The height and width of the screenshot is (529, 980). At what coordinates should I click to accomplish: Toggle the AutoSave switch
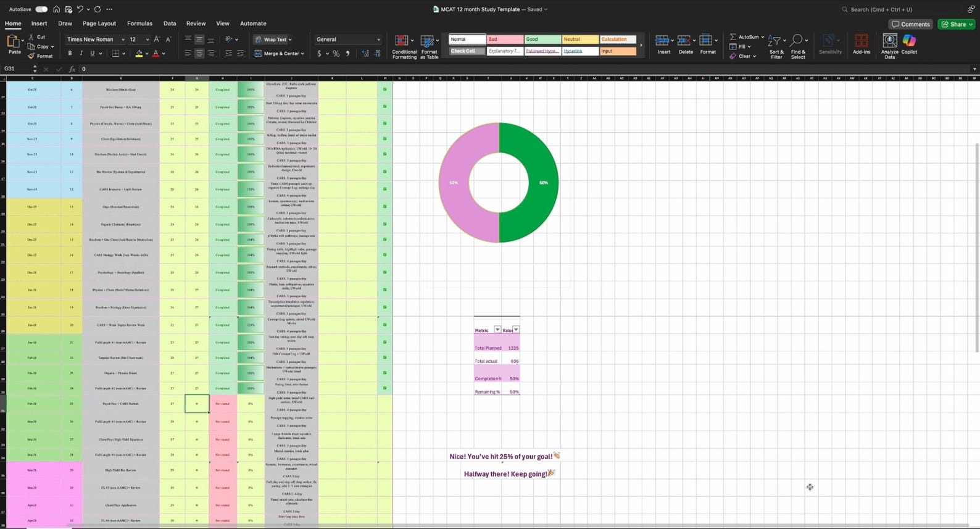(41, 9)
